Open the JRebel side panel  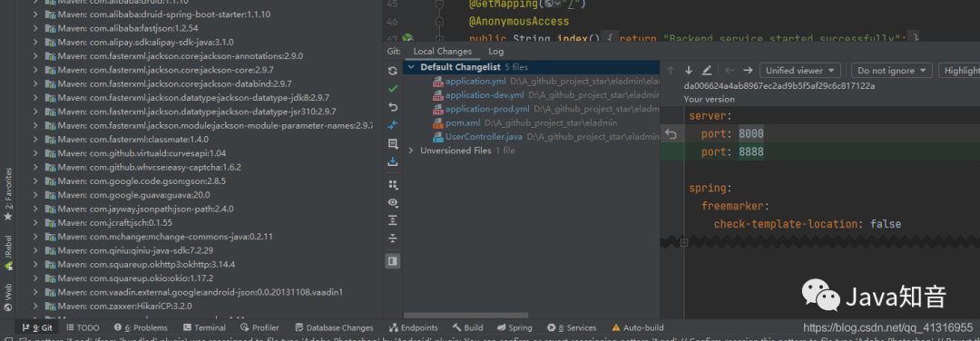tap(8, 252)
